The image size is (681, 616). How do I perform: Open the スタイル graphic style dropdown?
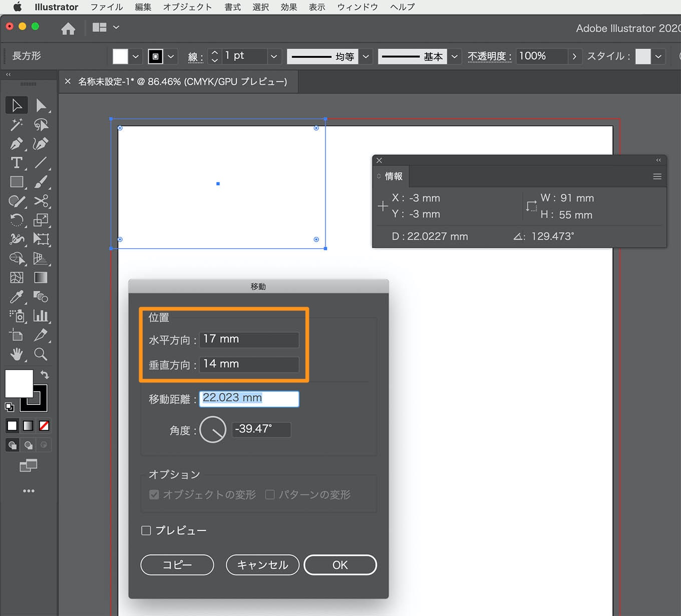pos(658,57)
